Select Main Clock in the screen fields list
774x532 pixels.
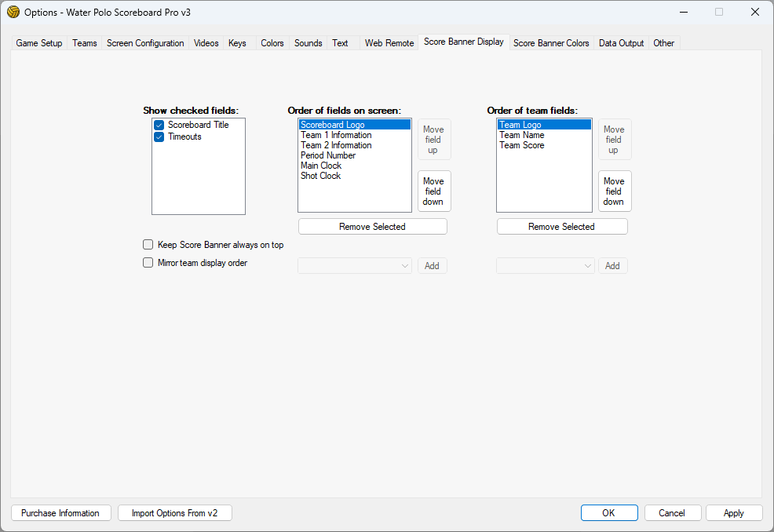[x=321, y=166]
